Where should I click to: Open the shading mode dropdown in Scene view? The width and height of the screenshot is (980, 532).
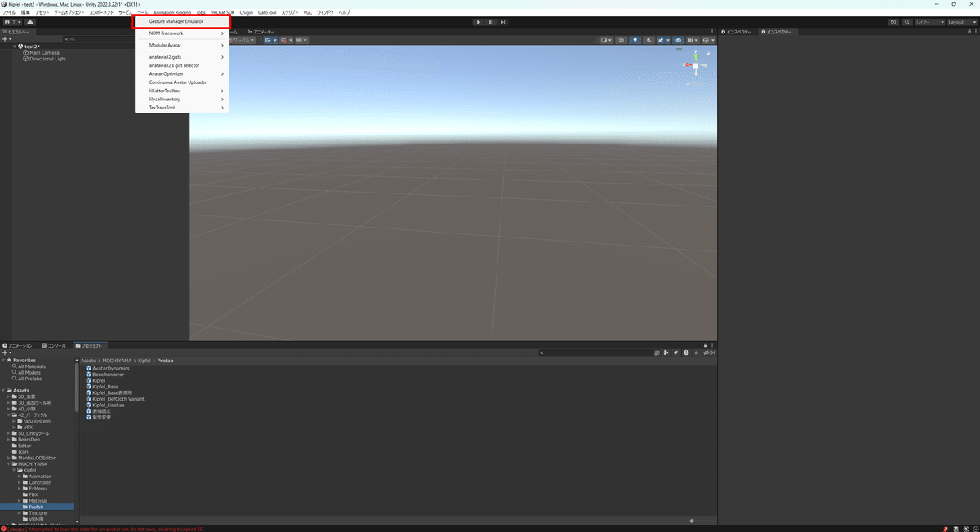(x=605, y=39)
